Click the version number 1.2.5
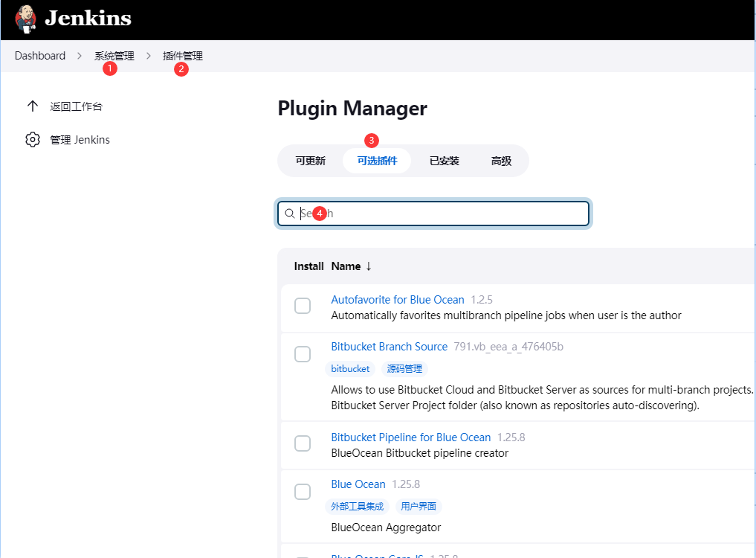756x558 pixels. 482,300
